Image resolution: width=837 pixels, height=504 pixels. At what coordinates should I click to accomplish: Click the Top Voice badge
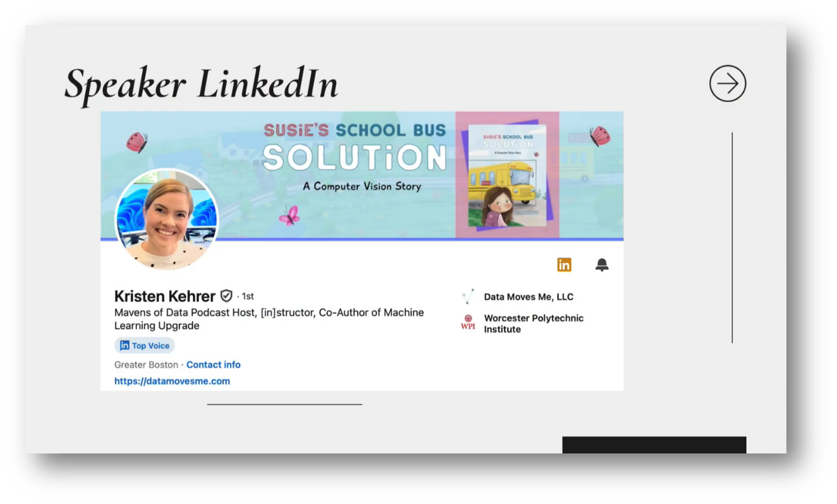(x=144, y=345)
